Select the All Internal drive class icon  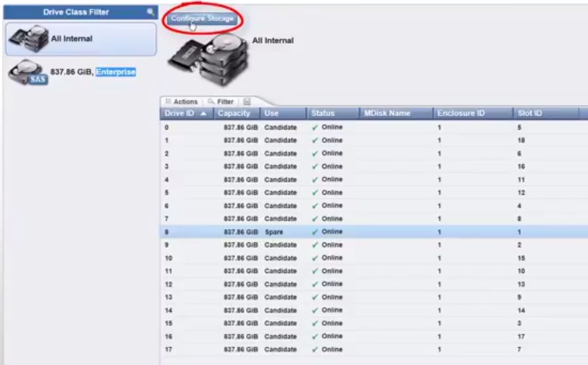point(26,39)
